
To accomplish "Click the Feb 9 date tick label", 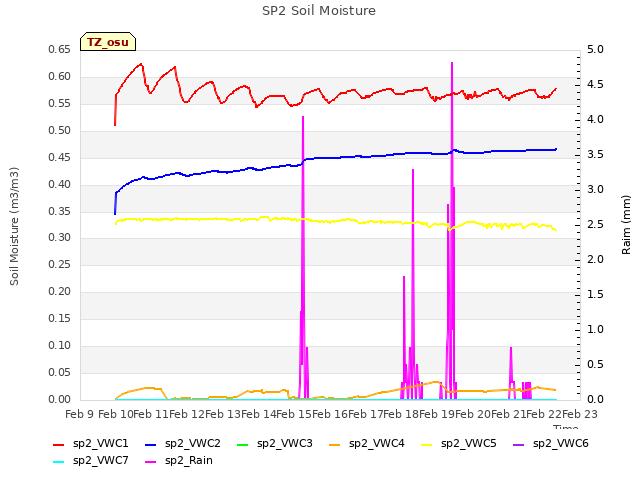I will click(80, 415).
